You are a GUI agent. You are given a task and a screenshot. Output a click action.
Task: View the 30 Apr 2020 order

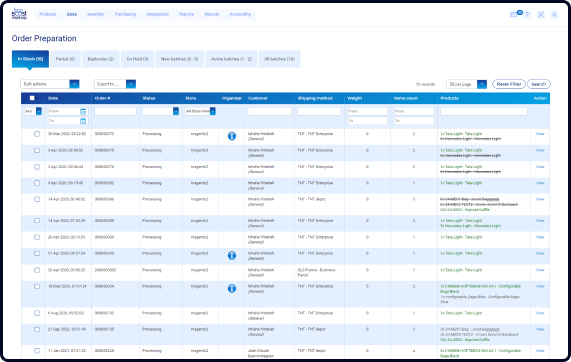(x=540, y=270)
